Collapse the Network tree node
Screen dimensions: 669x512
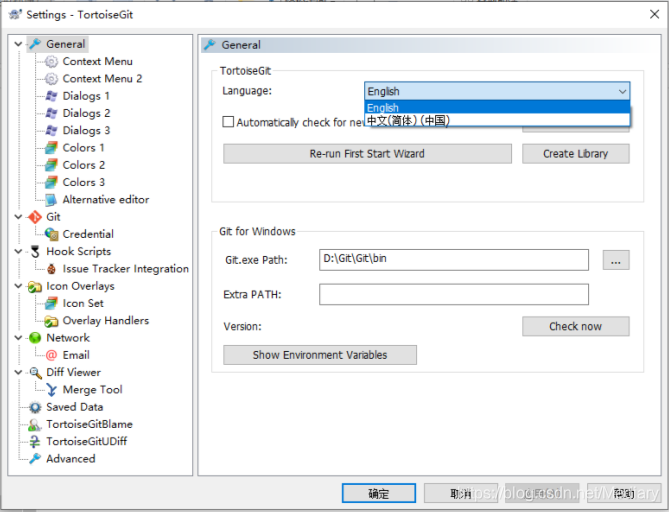point(18,337)
